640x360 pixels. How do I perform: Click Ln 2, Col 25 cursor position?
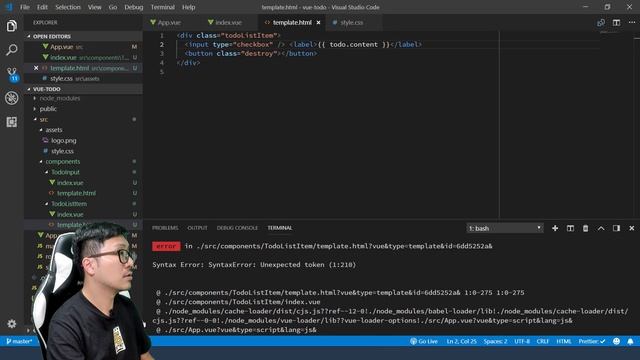pos(461,341)
